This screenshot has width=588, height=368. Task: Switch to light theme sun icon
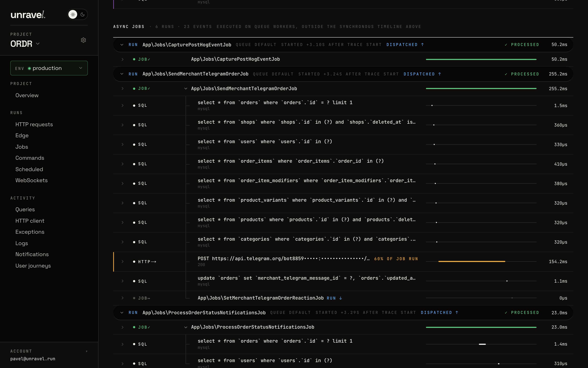click(x=73, y=15)
